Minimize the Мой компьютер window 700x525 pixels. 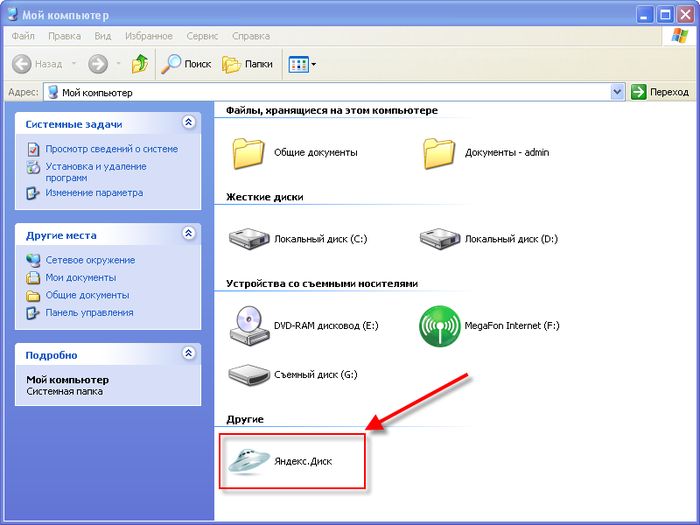pos(644,15)
